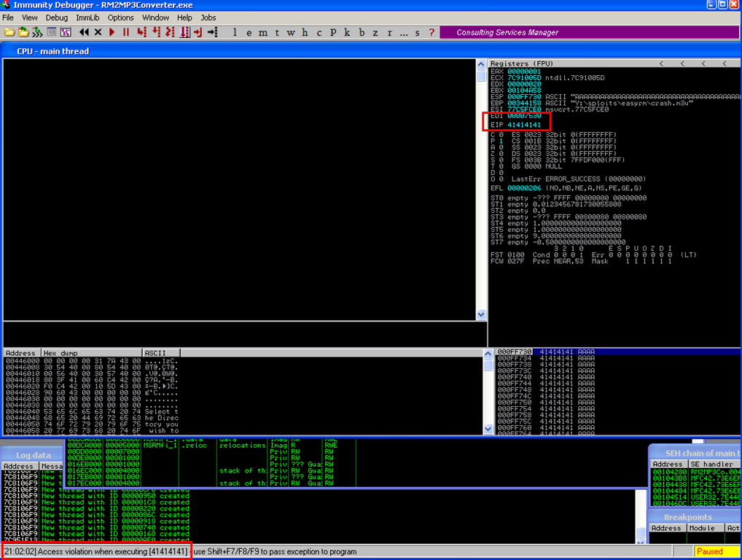
Task: Click the Registers (FPU) header to switch view
Action: [x=521, y=63]
